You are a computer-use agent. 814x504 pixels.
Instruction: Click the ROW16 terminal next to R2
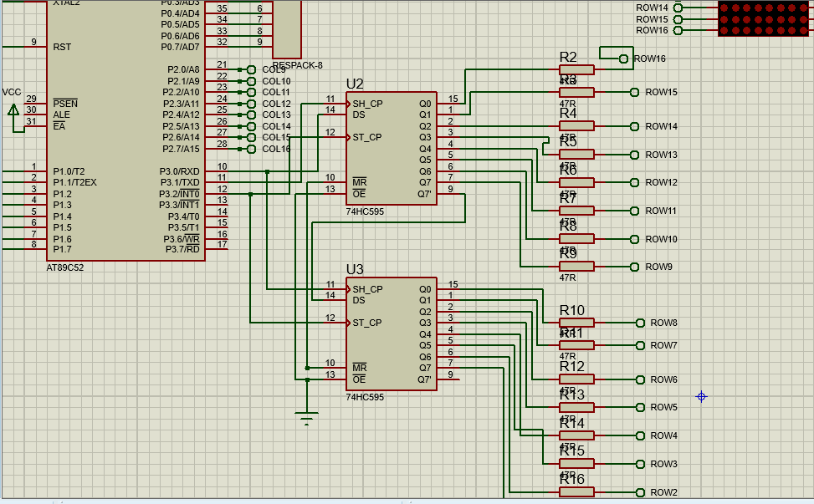click(623, 59)
